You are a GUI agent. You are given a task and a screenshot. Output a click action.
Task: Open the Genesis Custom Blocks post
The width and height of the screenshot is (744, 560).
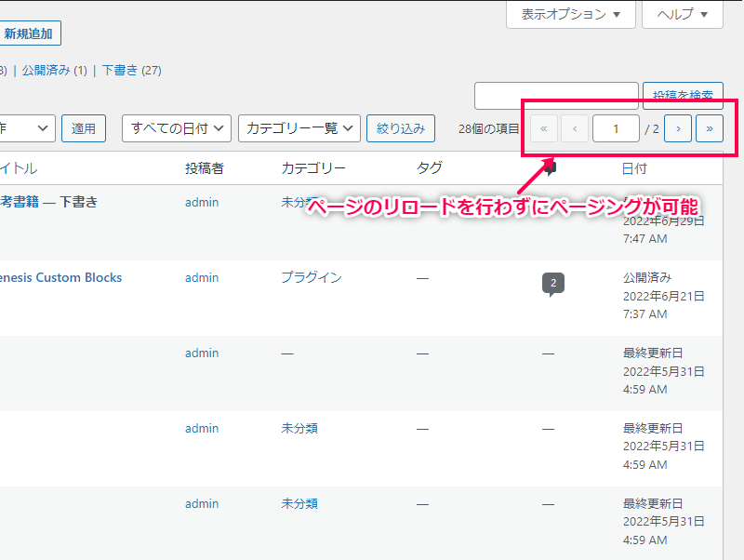[60, 277]
